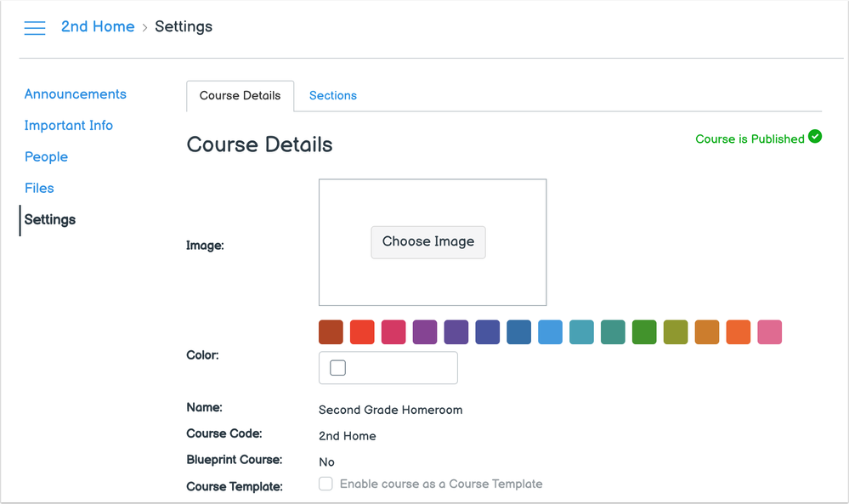Pick the magenta purple color swatch
Screen dimensions: 849x504
click(x=425, y=331)
